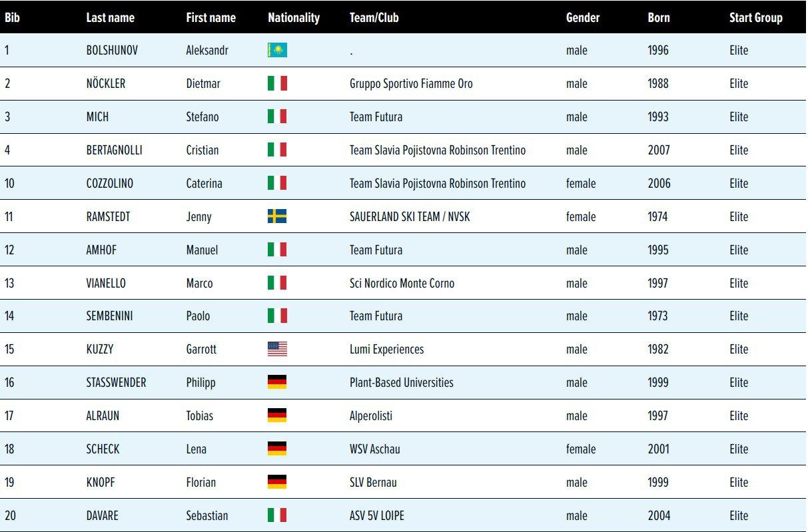Click the Bib column header
This screenshot has width=808, height=532.
point(12,18)
